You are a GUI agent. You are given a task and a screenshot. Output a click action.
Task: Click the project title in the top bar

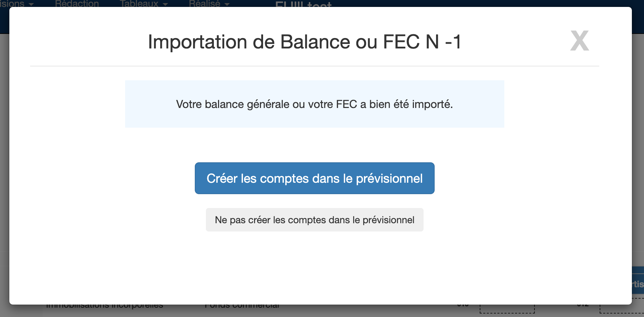303,4
